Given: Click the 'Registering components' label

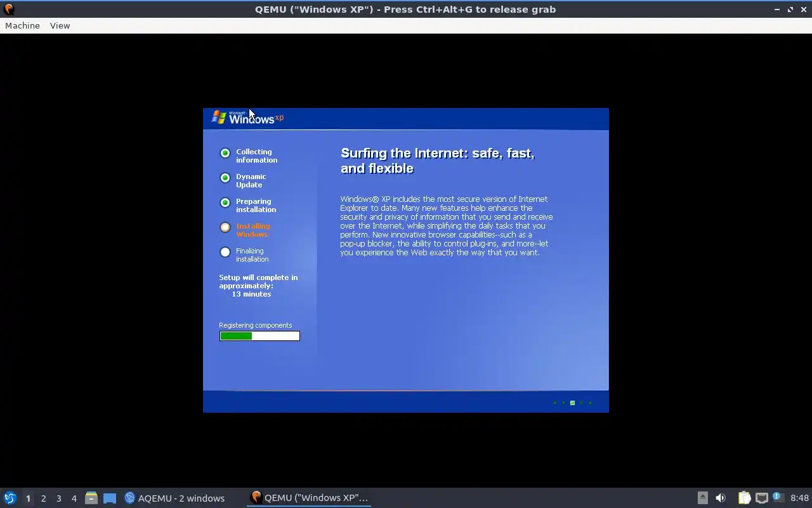Looking at the screenshot, I should [256, 325].
